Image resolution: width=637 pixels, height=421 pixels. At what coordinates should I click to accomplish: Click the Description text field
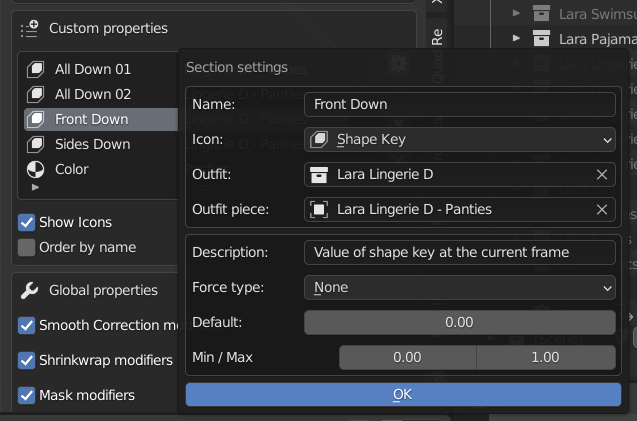459,252
